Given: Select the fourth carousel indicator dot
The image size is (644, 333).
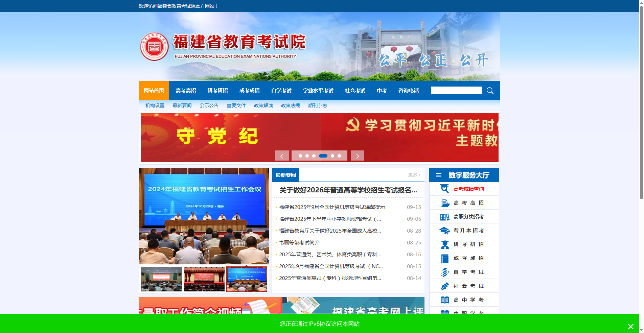Looking at the screenshot, I should pyautogui.click(x=323, y=156).
